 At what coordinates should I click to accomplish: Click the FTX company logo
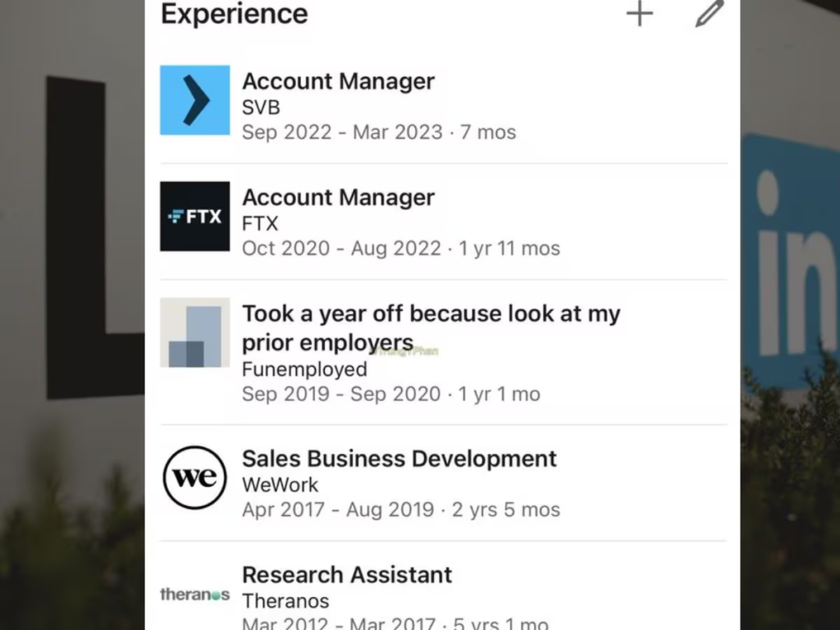194,217
